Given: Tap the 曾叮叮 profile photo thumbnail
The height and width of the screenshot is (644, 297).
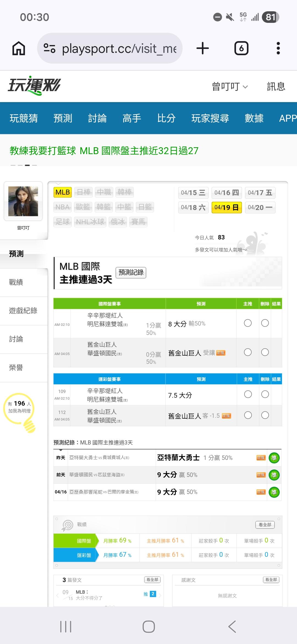Looking at the screenshot, I should tap(23, 201).
